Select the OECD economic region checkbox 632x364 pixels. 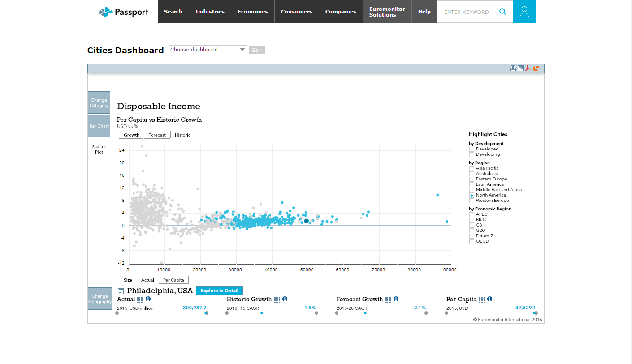tap(472, 241)
